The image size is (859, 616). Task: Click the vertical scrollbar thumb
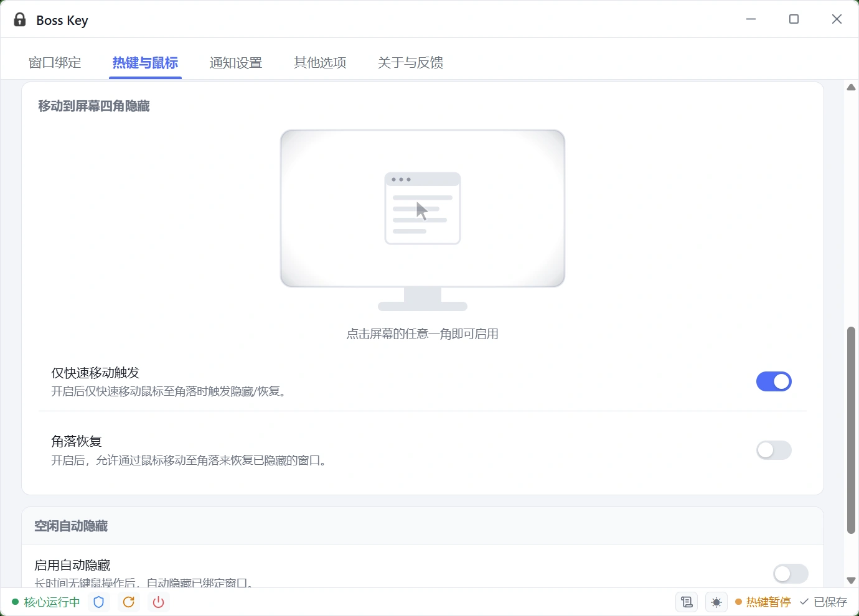coord(851,429)
